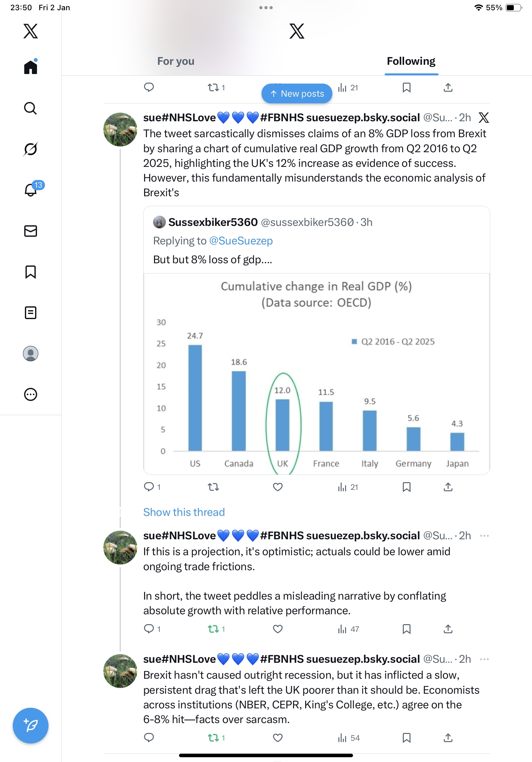Open the Search icon in sidebar
This screenshot has height=762, width=532.
30,108
